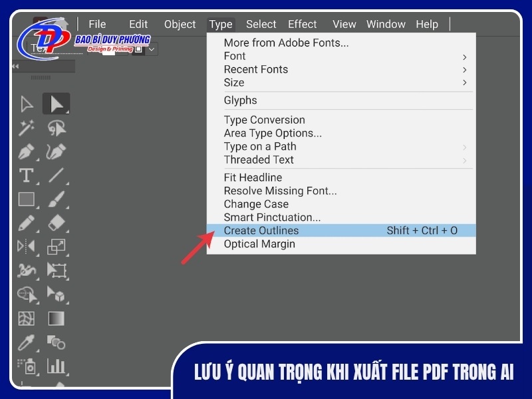Choose the Rectangle tool
532x399 pixels.
[x=27, y=199]
